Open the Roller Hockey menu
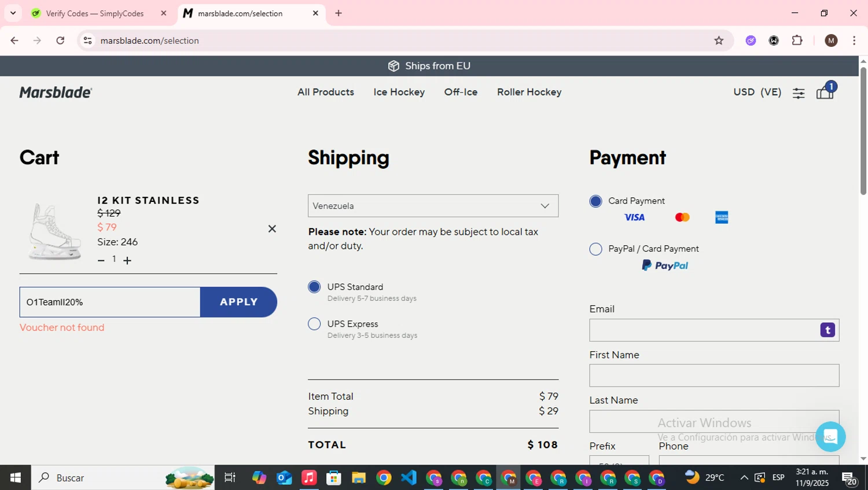 (529, 92)
